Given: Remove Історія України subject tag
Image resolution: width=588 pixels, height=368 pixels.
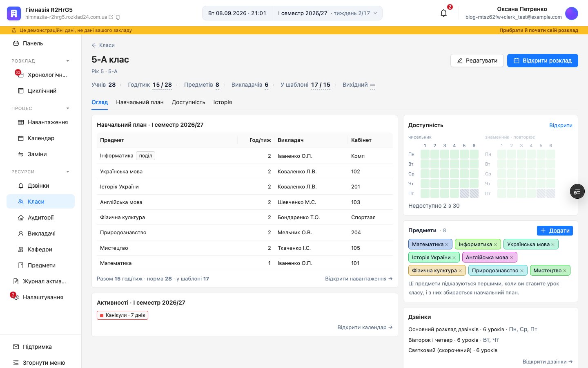Looking at the screenshot, I should pos(454,258).
